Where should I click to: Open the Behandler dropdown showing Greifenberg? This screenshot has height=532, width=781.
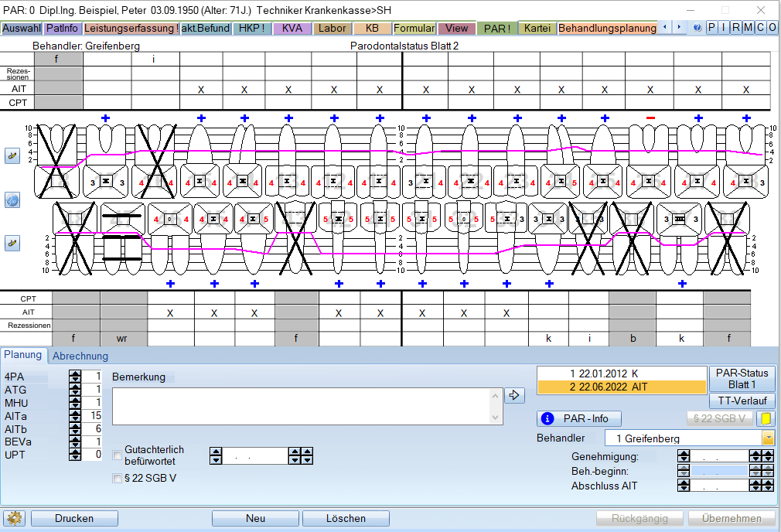(x=768, y=438)
